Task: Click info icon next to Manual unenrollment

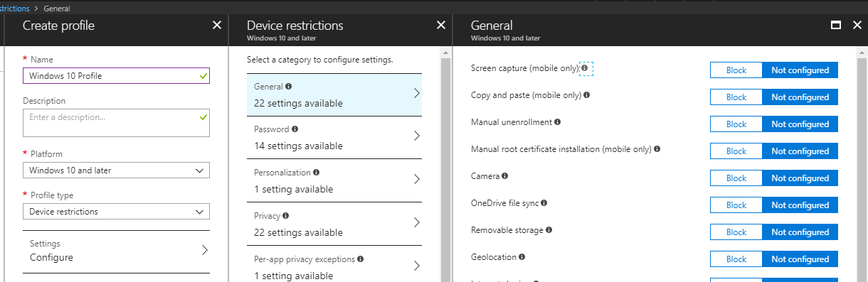Action: tap(558, 121)
